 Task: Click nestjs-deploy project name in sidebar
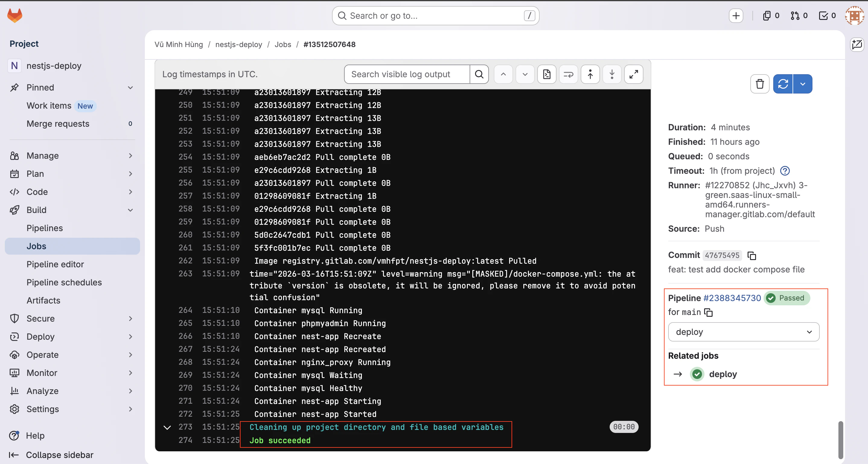pos(54,66)
